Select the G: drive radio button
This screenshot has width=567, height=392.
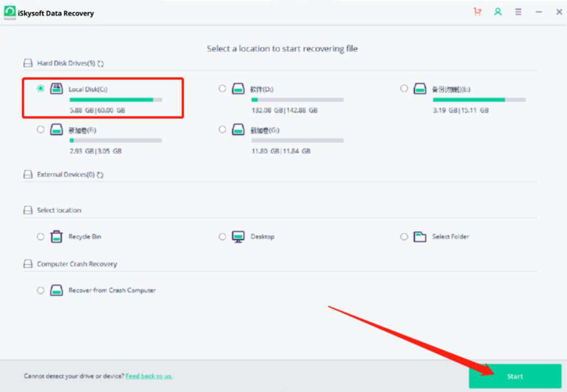[222, 129]
